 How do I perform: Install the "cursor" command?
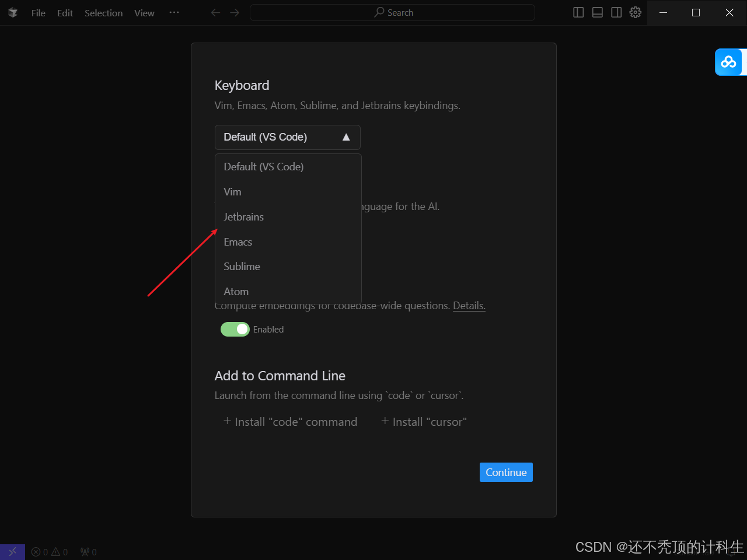tap(424, 422)
